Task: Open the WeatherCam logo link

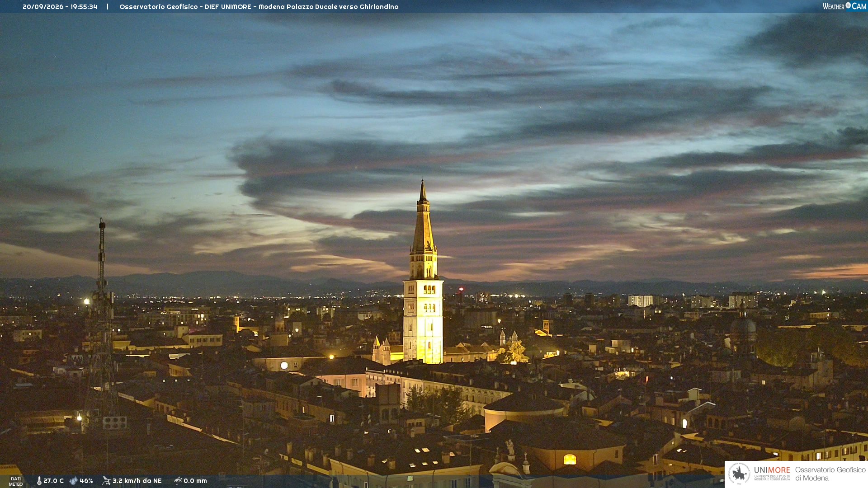Action: (844, 6)
